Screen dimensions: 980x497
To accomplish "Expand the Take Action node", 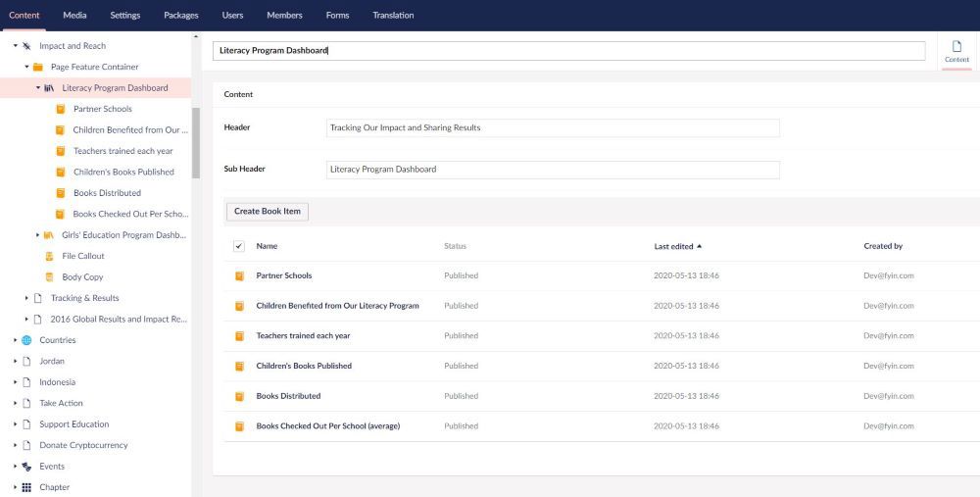I will pyautogui.click(x=15, y=403).
